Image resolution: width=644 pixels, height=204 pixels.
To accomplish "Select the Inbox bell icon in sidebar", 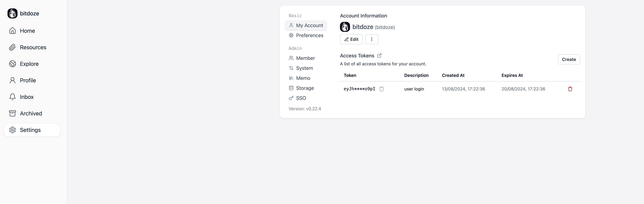I will point(13,97).
